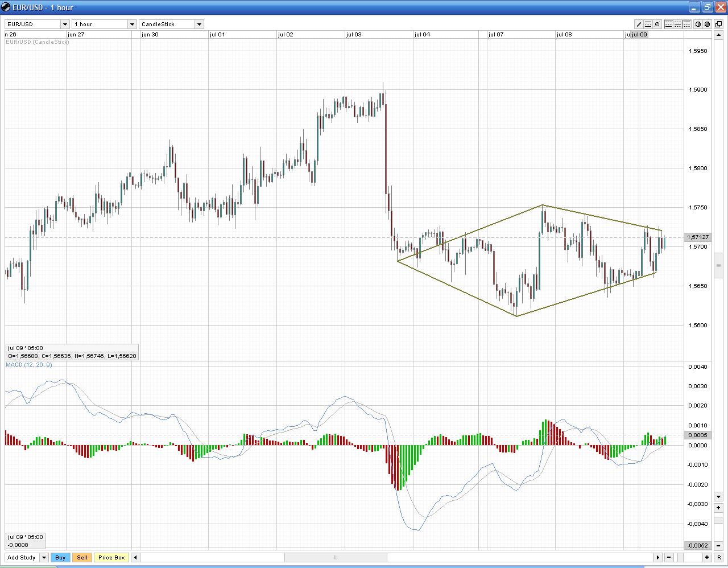This screenshot has width=728, height=568.
Task: Select the parallel channel lines tool
Action: click(648, 24)
